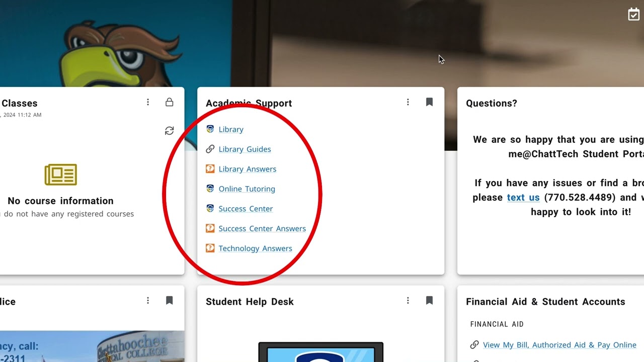Image resolution: width=644 pixels, height=362 pixels.
Task: Select the 'Student Help Desk' card title
Action: (x=250, y=302)
